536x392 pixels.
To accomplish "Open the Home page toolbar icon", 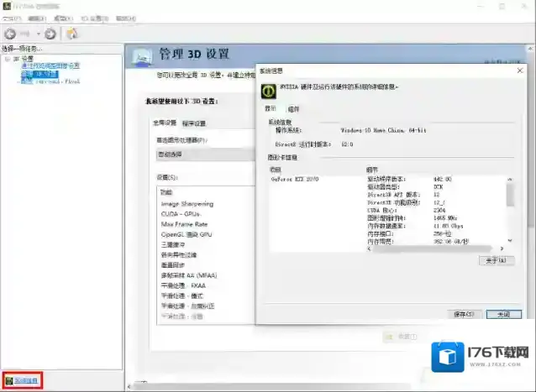I will (71, 34).
